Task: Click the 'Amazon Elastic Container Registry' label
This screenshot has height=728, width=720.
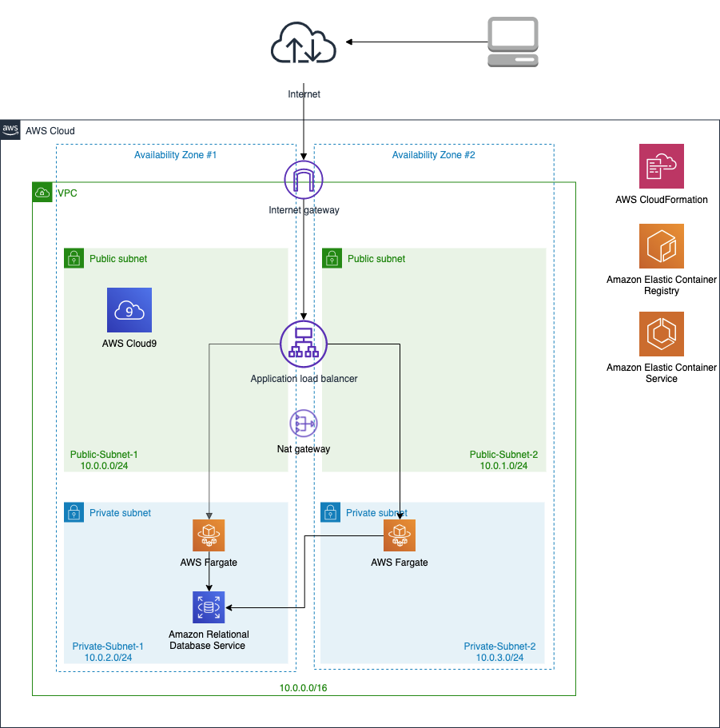Action: click(662, 285)
